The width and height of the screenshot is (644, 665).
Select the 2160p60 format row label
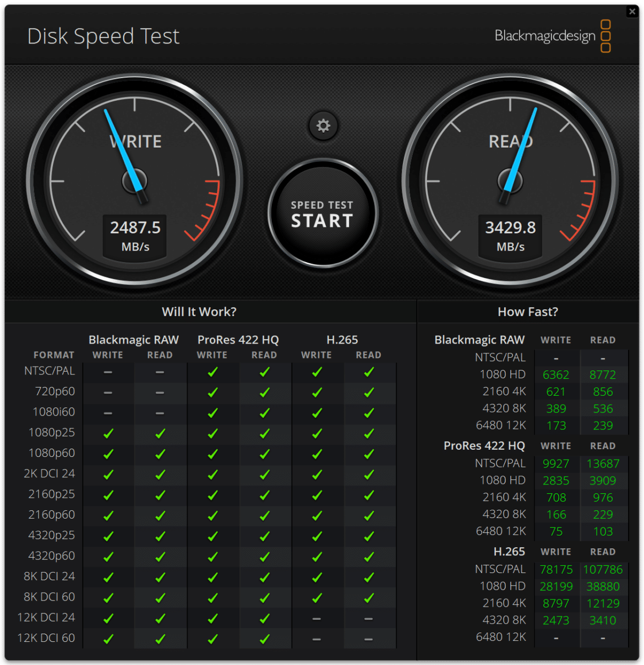pos(52,515)
